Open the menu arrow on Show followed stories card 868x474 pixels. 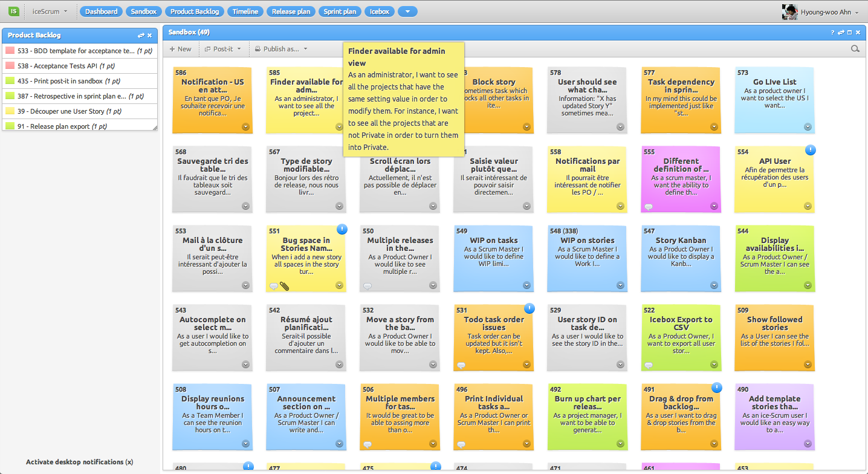808,365
